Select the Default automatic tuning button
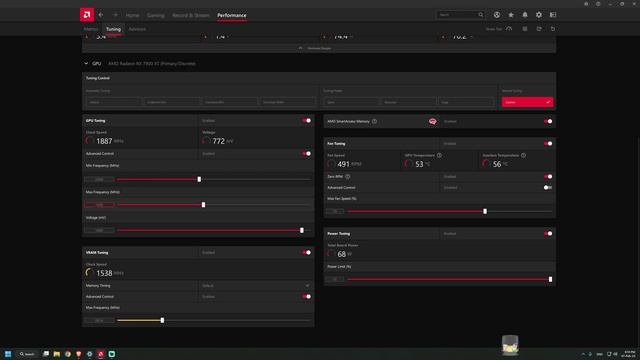The height and width of the screenshot is (360, 640). pyautogui.click(x=113, y=102)
